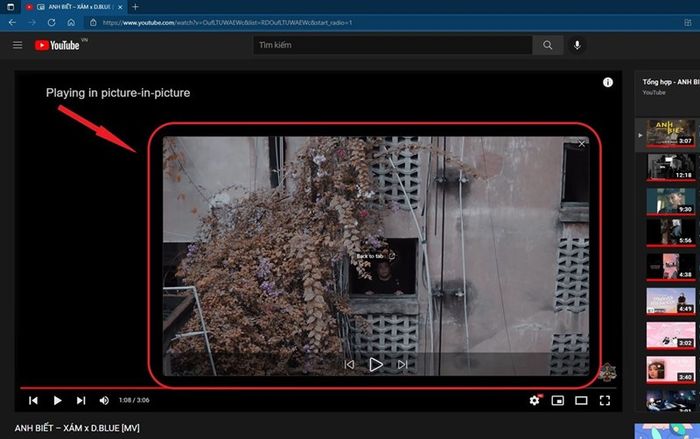Play the video from main player controls

[x=57, y=401]
